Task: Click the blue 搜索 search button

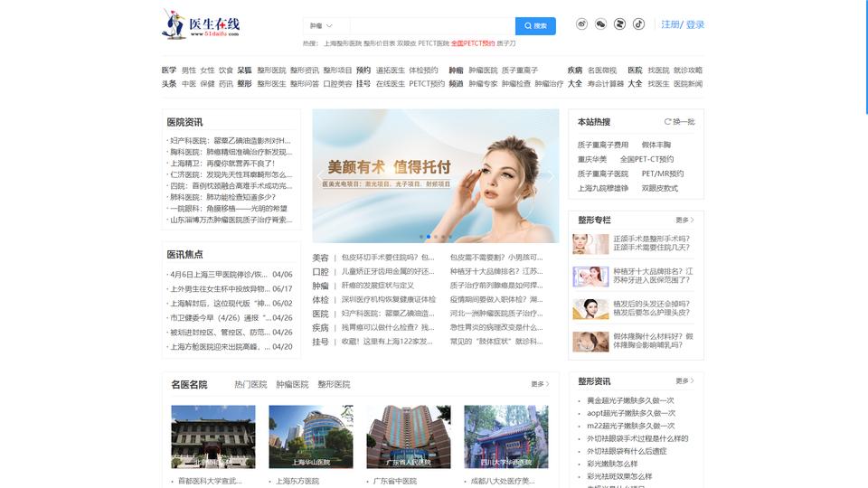Action: (535, 26)
